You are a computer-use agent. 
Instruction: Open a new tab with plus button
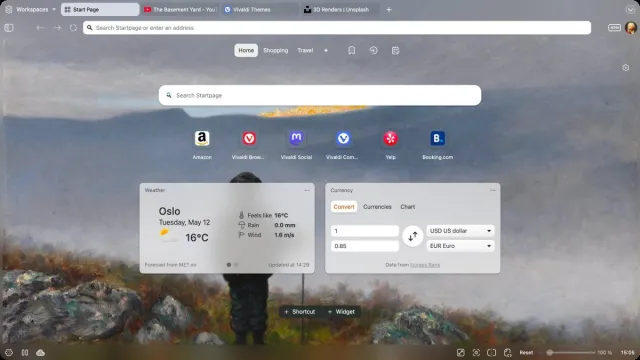pos(389,9)
